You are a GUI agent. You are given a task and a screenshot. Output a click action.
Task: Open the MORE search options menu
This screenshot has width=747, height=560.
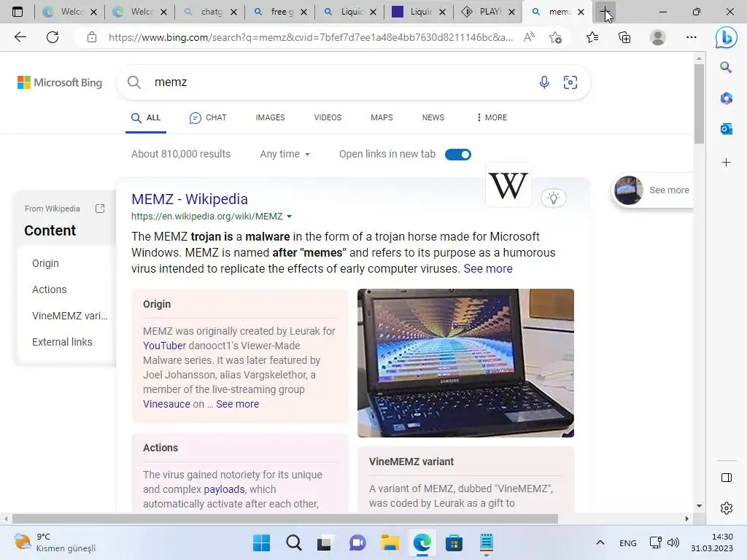[492, 117]
